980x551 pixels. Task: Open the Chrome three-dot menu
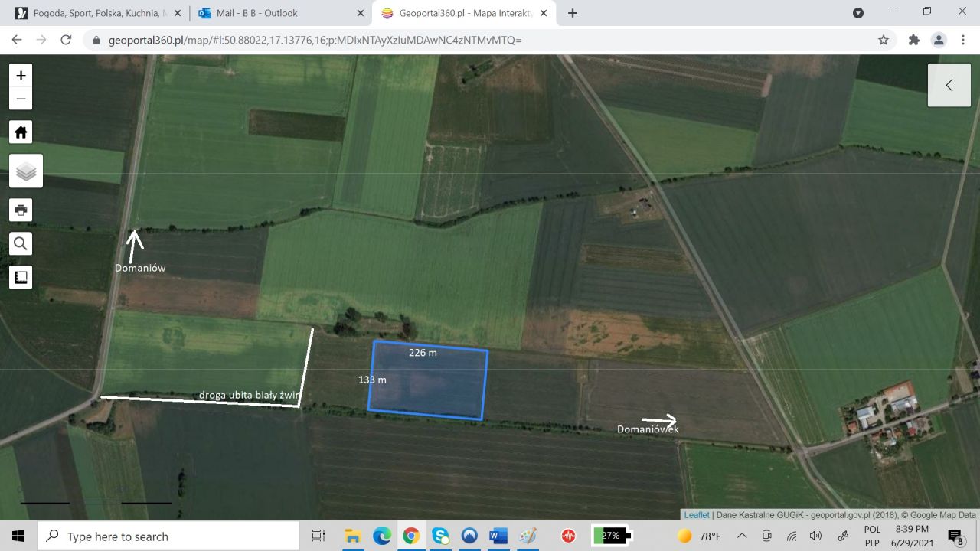[962, 40]
